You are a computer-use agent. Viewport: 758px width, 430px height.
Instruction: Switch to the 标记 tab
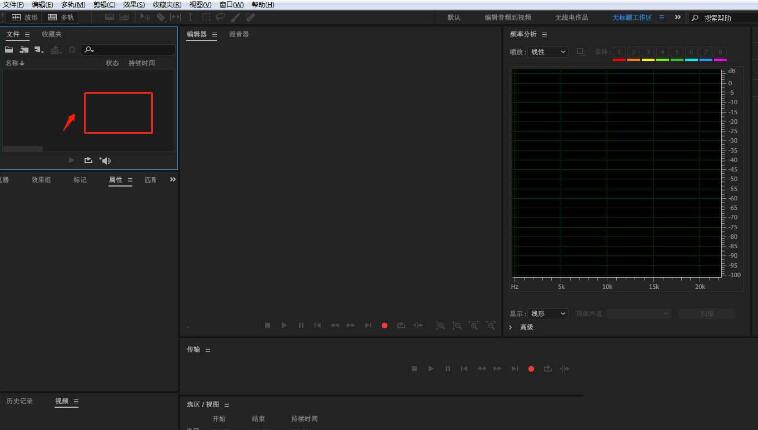pos(80,180)
